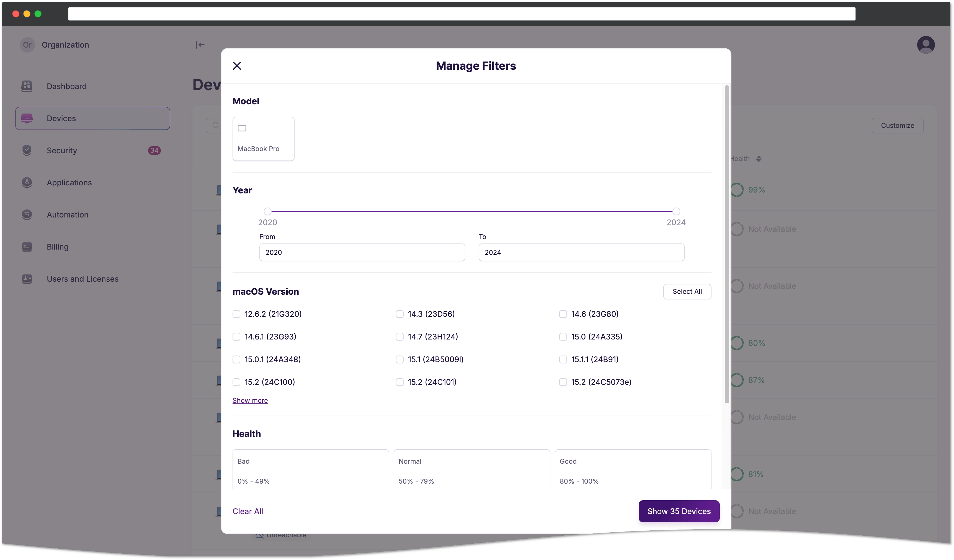954x560 pixels.
Task: Click the Automation icon in sidebar
Action: point(27,214)
